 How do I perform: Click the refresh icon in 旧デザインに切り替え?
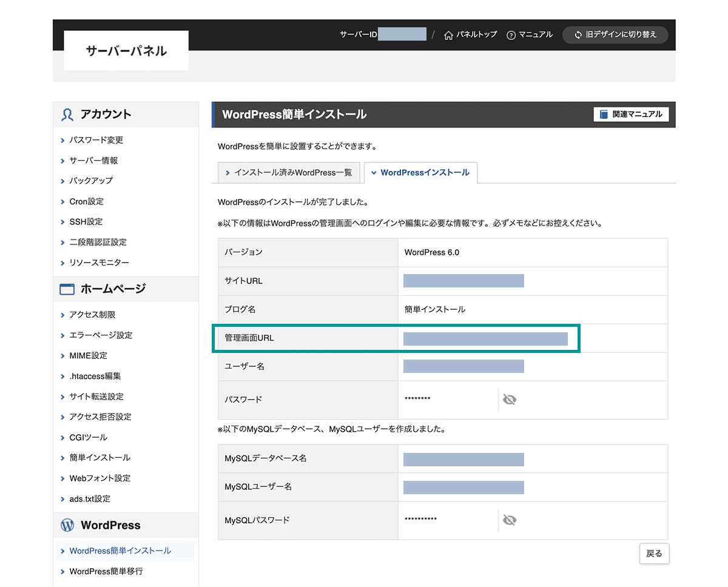[578, 35]
